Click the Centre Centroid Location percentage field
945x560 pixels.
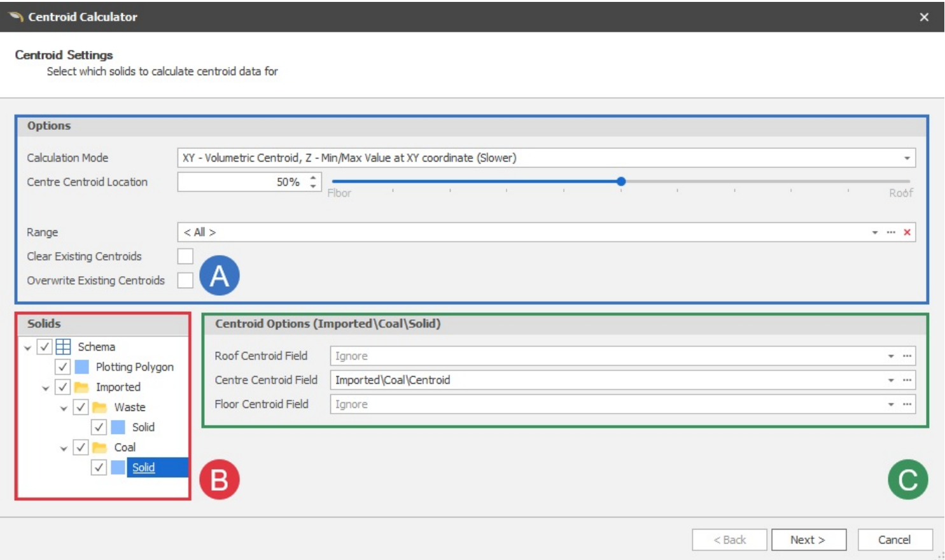pyautogui.click(x=242, y=182)
